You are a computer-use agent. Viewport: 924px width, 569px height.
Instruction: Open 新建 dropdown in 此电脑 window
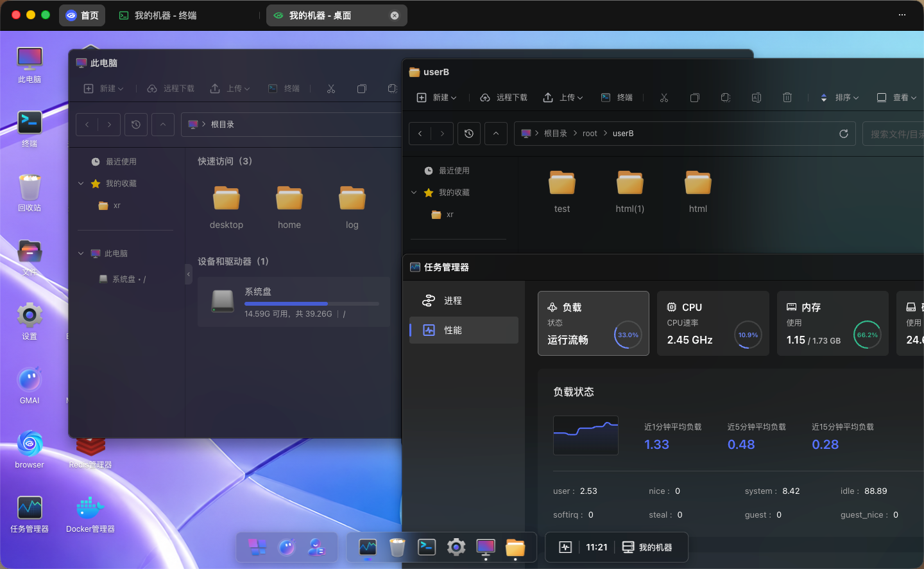tap(104, 89)
